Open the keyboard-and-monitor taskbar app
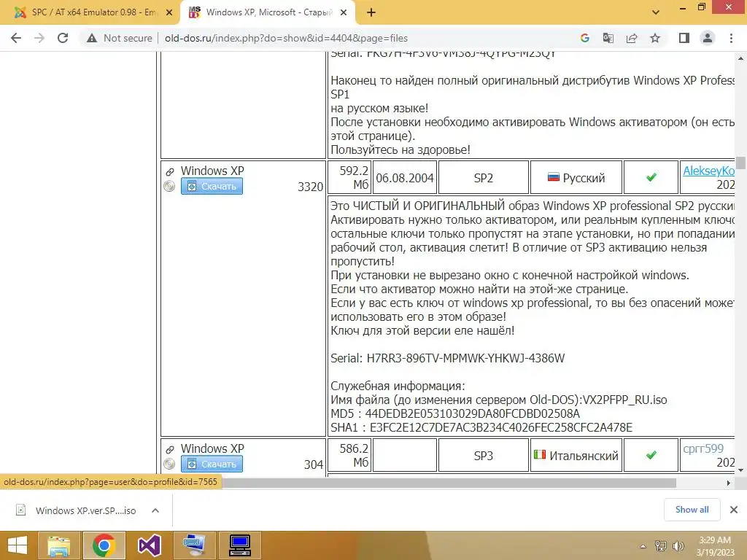The height and width of the screenshot is (560, 747). [x=194, y=545]
